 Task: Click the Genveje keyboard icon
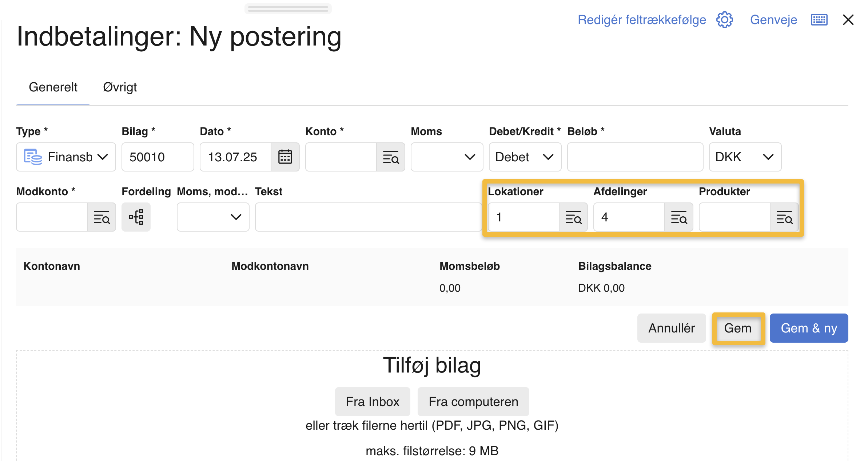(x=819, y=20)
